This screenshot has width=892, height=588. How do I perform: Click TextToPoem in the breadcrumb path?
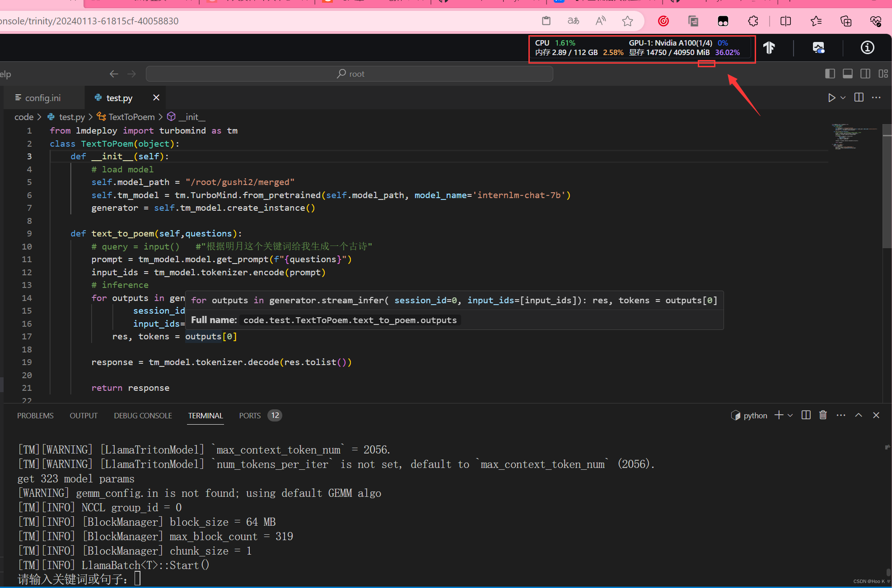(x=131, y=117)
